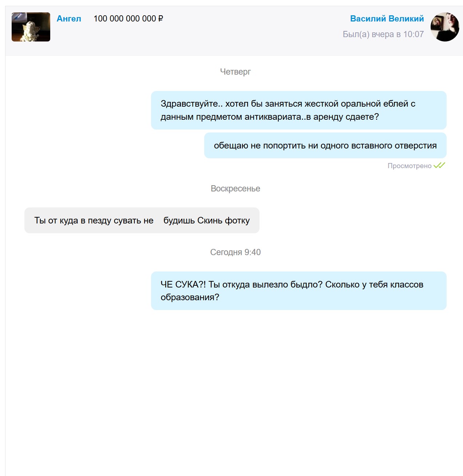Image resolution: width=463 pixels, height=476 pixels.
Task: Select the message starting with Здравствуйте
Action: pyautogui.click(x=299, y=110)
